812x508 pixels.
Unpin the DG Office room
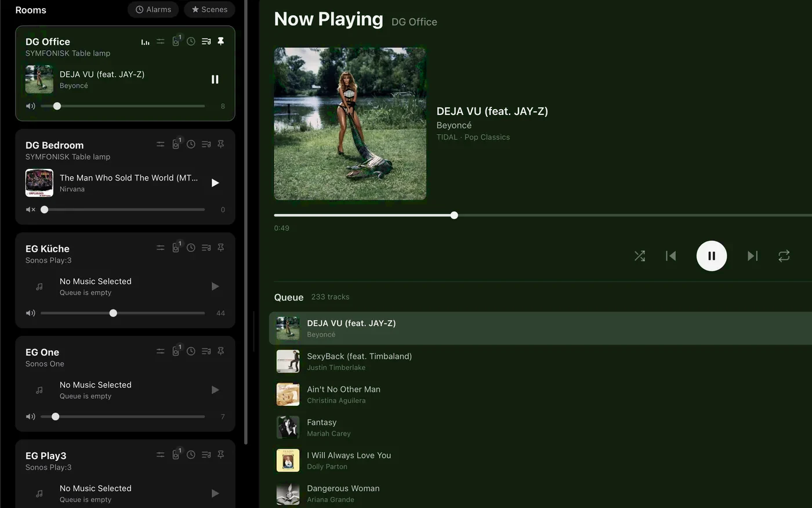220,41
